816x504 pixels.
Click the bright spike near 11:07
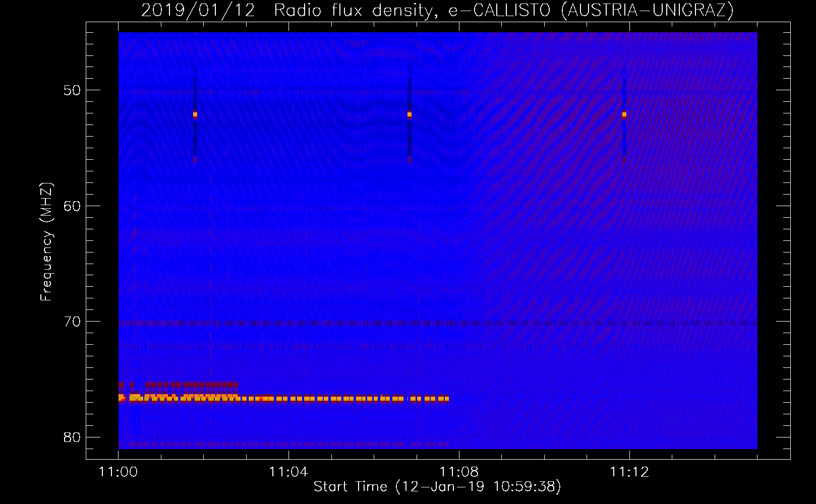coord(410,114)
